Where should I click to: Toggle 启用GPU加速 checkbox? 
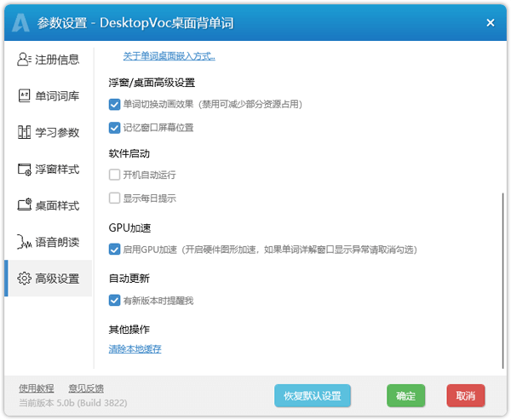pyautogui.click(x=114, y=250)
